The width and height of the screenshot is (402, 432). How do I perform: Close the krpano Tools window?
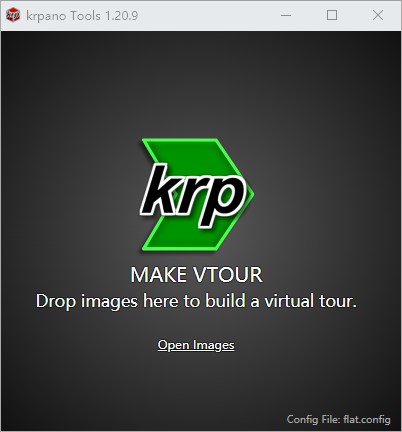(378, 15)
